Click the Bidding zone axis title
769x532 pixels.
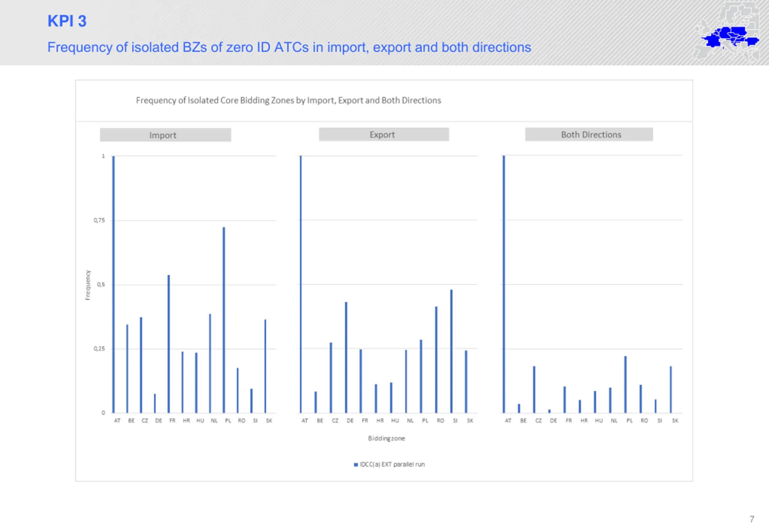click(386, 438)
